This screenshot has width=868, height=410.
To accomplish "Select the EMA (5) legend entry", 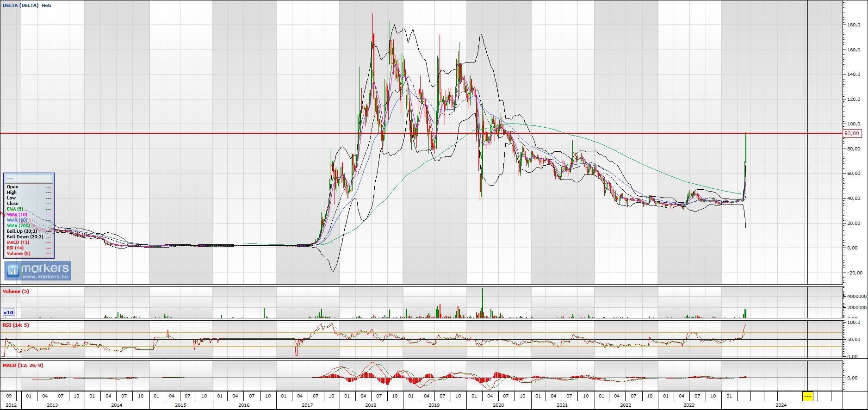I will [x=15, y=209].
